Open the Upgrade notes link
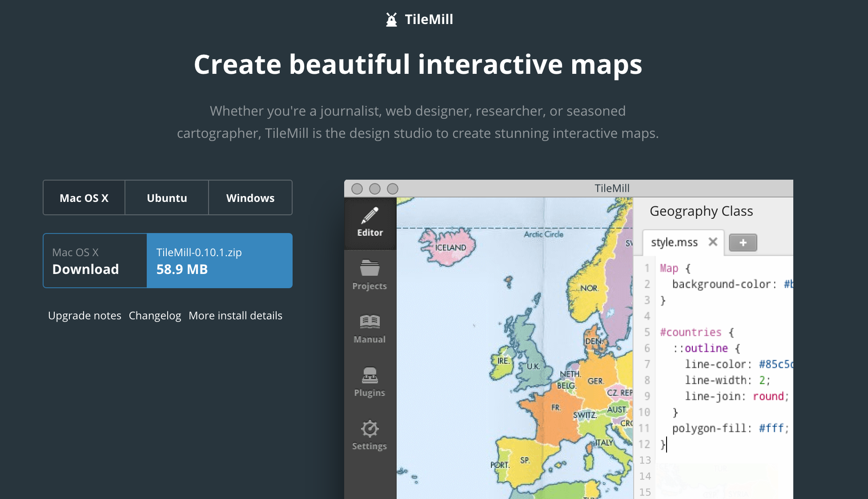Screen dimensions: 868x499 (x=84, y=316)
